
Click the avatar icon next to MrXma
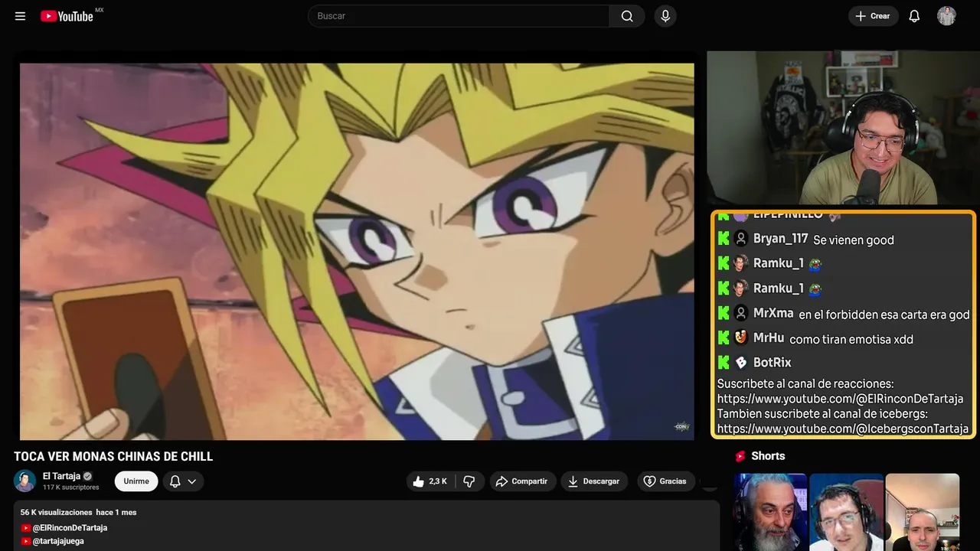click(x=741, y=313)
